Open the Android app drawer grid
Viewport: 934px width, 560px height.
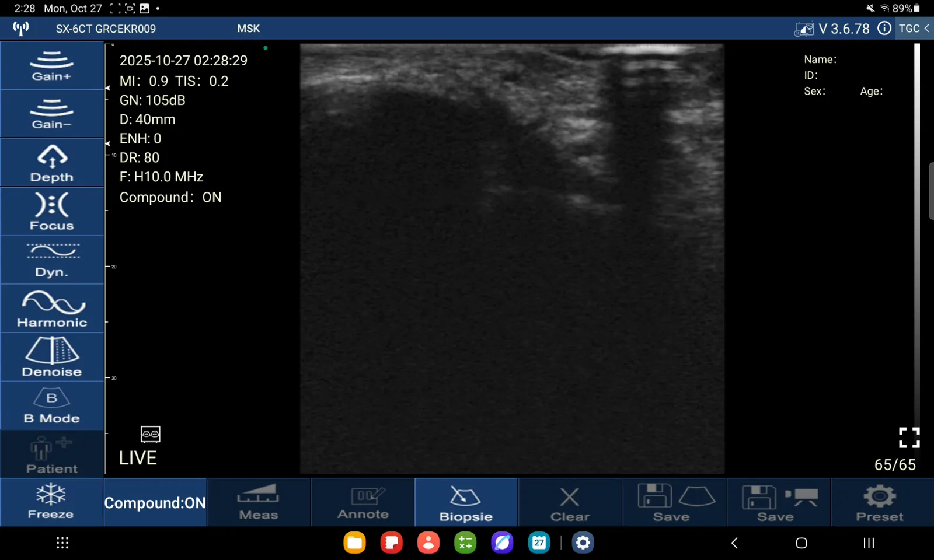tap(62, 543)
